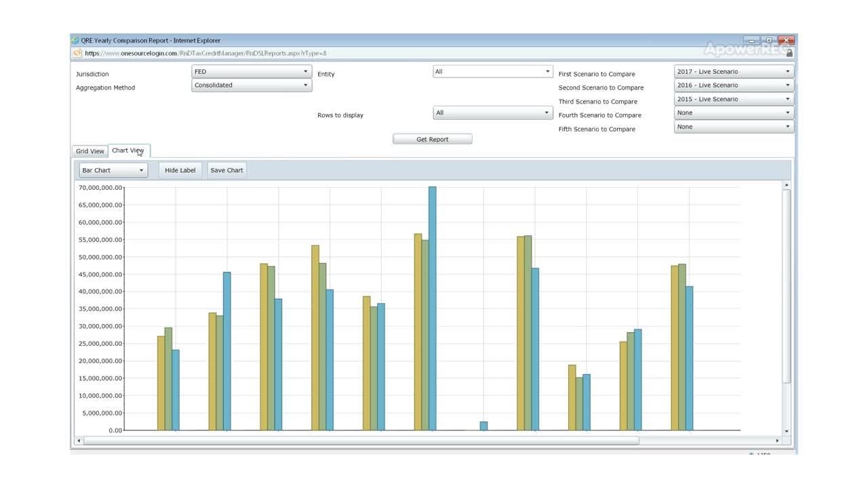Select the Chart View tab
The image size is (868, 488).
[128, 150]
